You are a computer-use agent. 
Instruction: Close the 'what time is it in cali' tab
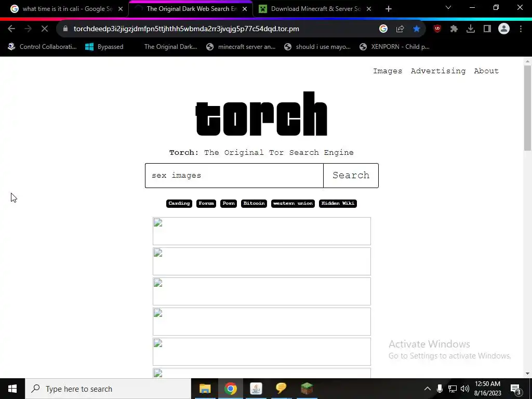121,9
